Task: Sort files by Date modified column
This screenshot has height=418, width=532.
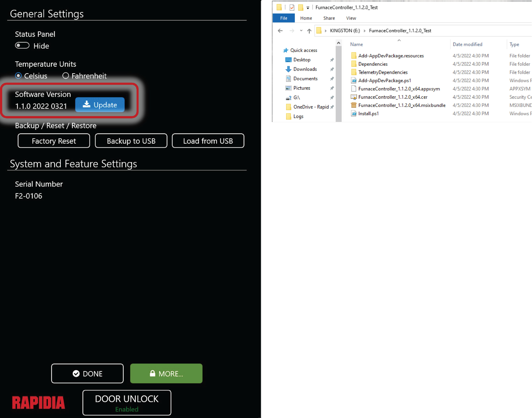Action: (467, 44)
